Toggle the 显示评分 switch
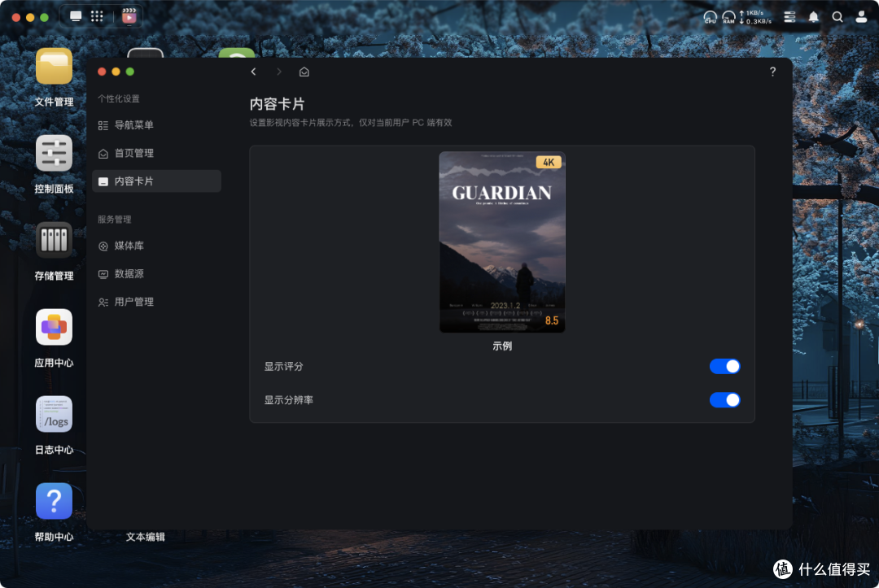Image resolution: width=879 pixels, height=588 pixels. 725,366
